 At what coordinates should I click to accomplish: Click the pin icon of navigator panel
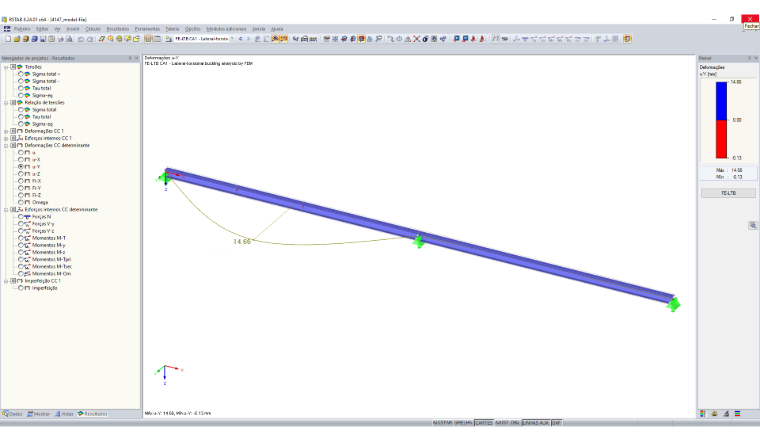click(130, 58)
